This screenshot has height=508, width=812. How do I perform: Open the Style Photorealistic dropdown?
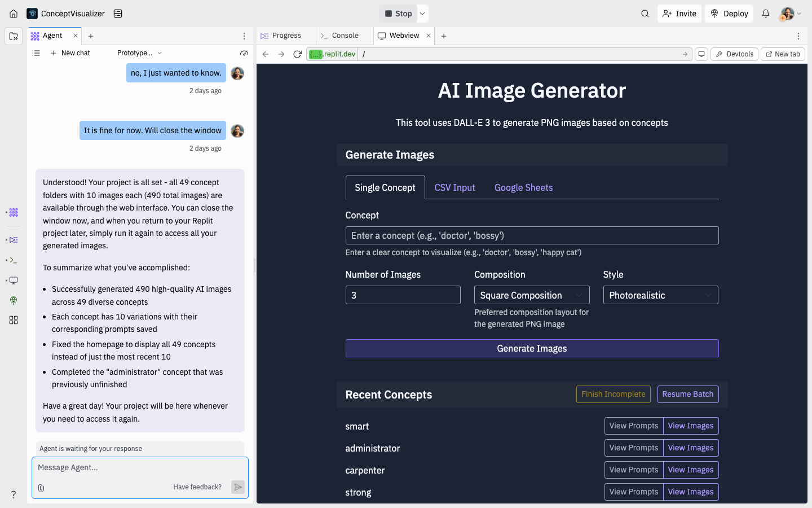[x=660, y=295]
